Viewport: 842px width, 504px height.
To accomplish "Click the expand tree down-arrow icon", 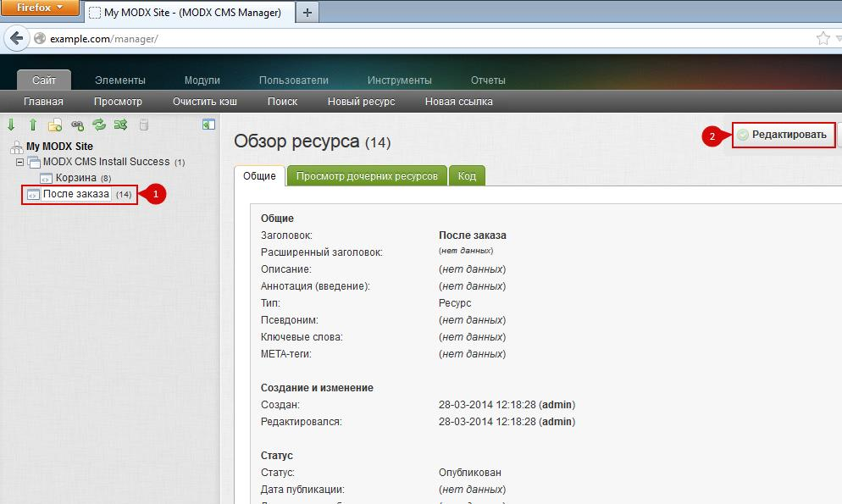I will pyautogui.click(x=11, y=125).
